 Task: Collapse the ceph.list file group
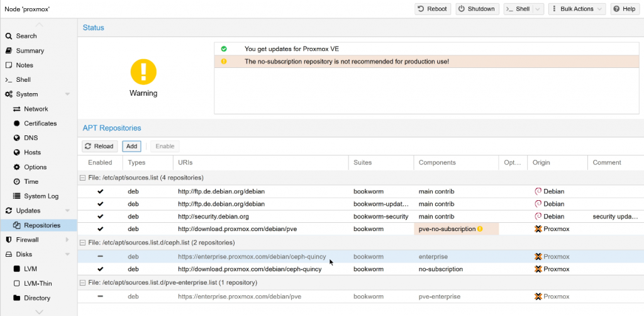click(82, 242)
